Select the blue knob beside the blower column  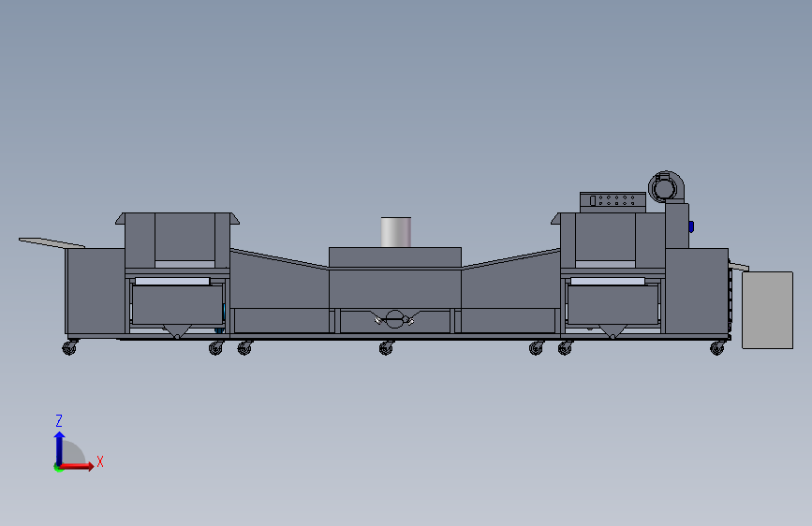[691, 226]
